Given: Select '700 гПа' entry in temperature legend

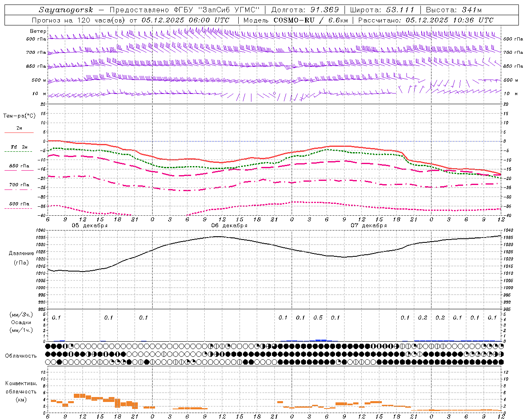Looking at the screenshot, I should point(19,185).
